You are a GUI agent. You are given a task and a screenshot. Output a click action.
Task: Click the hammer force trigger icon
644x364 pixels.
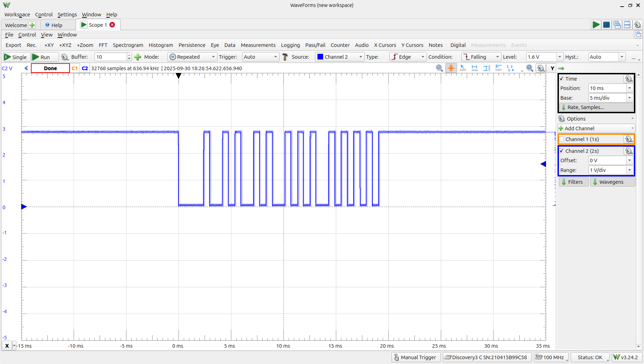pyautogui.click(x=285, y=57)
